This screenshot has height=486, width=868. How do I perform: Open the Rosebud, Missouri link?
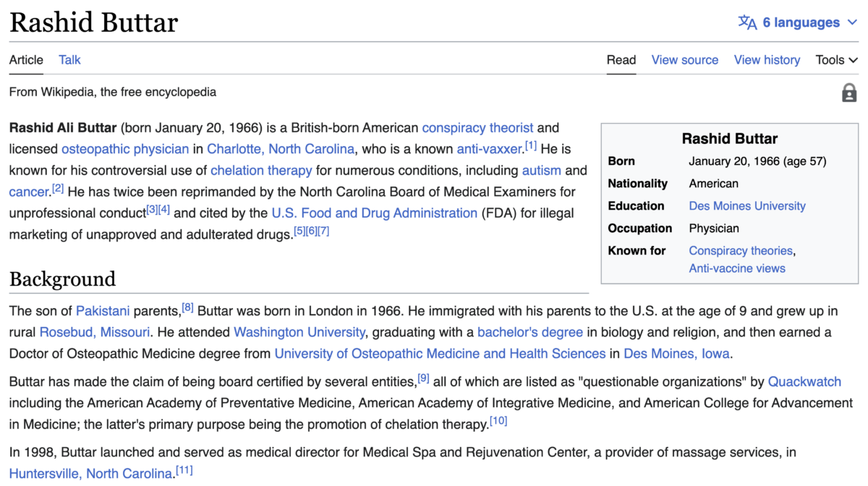coord(95,333)
